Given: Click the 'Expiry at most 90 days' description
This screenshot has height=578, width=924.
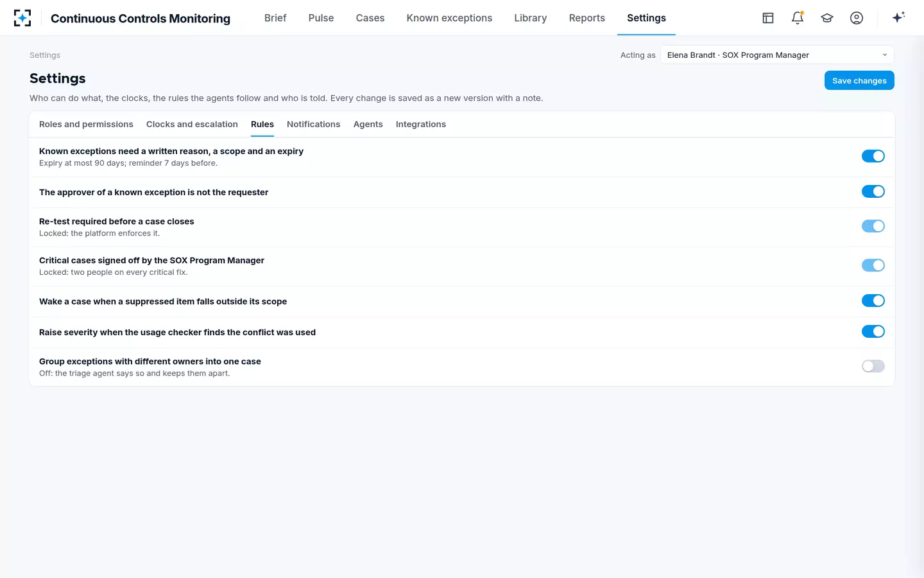Looking at the screenshot, I should pyautogui.click(x=128, y=163).
